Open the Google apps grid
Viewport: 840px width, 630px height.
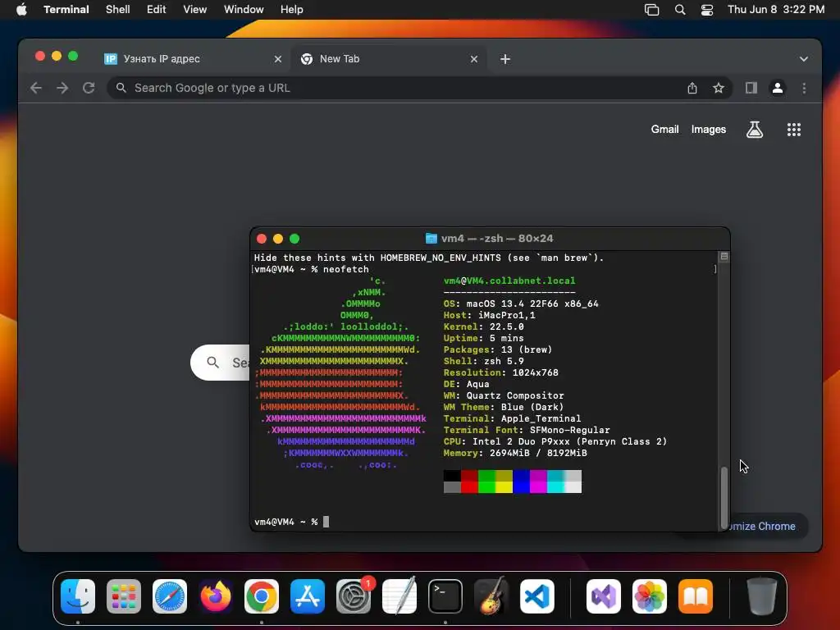794,129
